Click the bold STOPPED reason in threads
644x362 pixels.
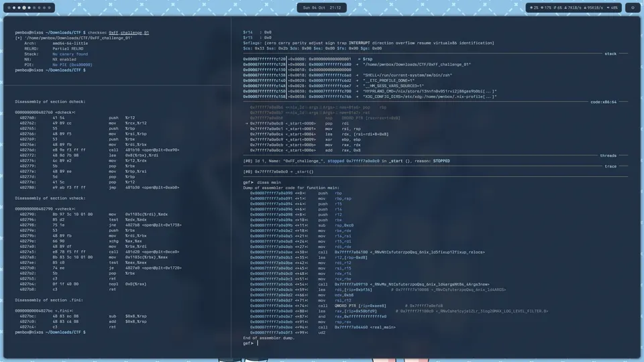coord(441,161)
